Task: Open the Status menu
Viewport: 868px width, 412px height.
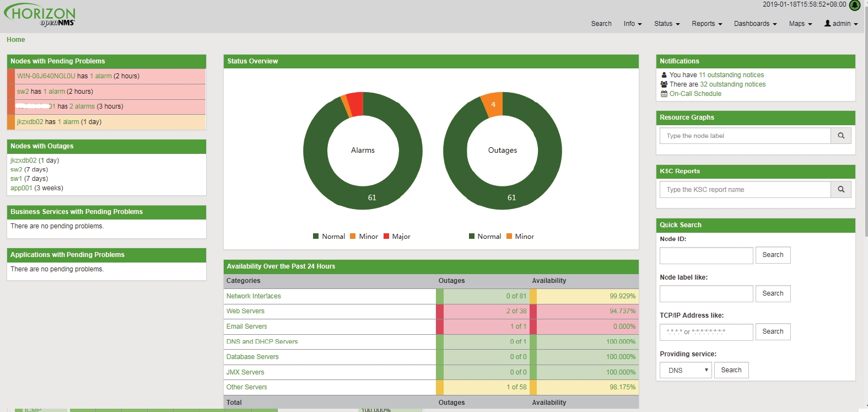Action: pos(667,24)
